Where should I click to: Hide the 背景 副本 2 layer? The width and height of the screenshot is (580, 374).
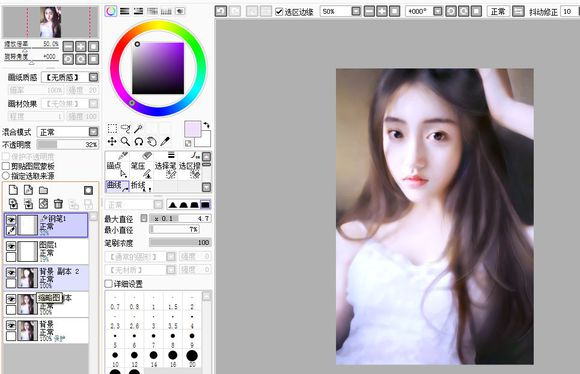11,273
